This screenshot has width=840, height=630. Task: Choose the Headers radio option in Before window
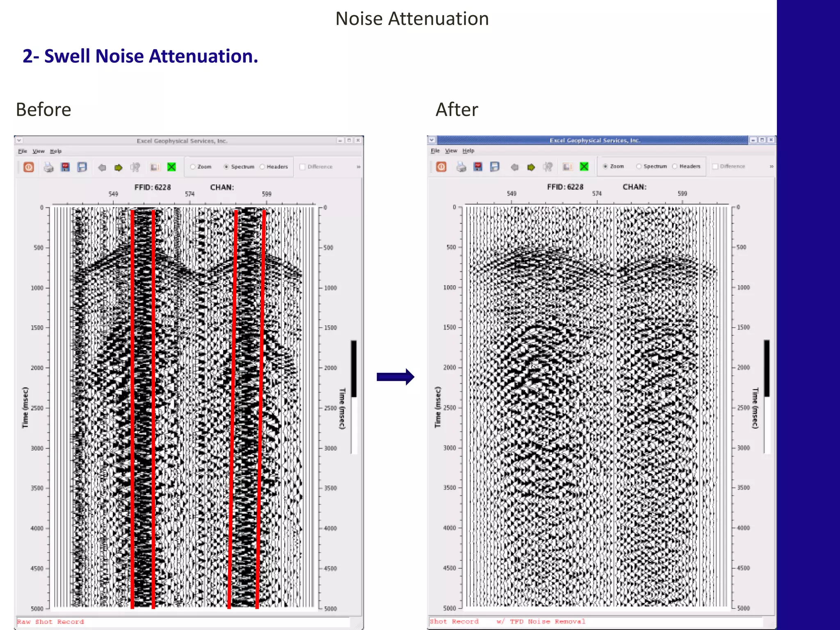point(262,167)
